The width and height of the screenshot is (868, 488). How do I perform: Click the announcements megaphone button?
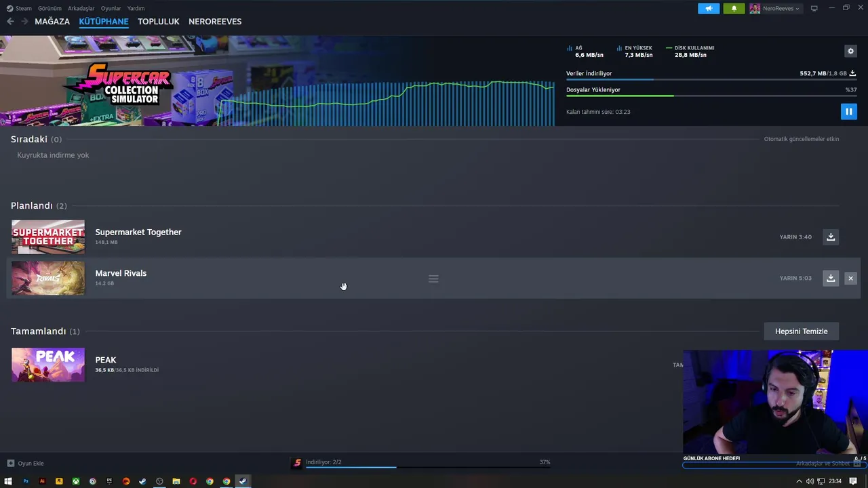point(709,9)
